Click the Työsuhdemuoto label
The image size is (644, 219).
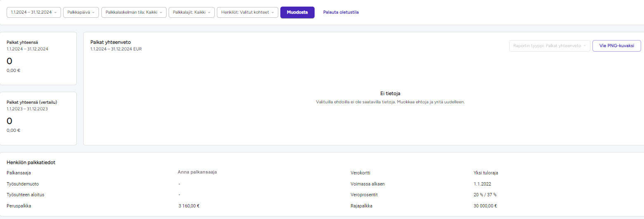point(23,184)
